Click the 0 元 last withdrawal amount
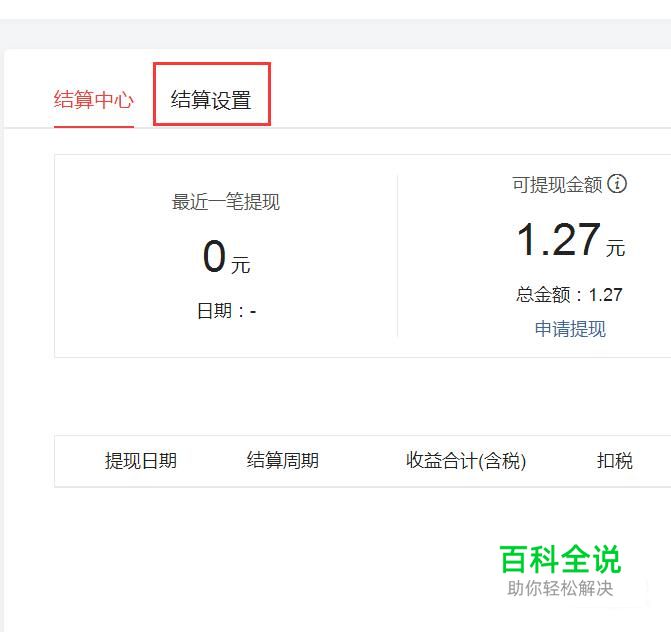This screenshot has width=671, height=632. point(226,257)
